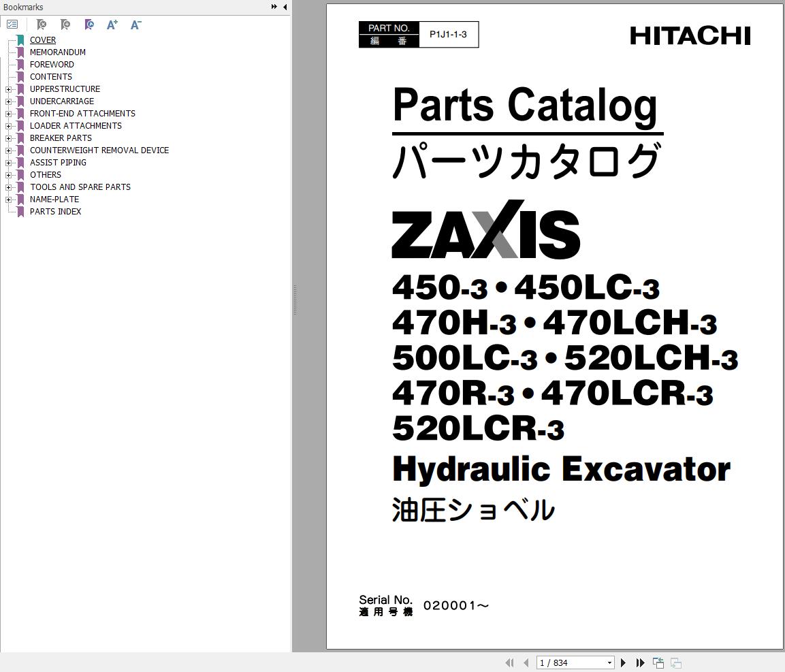Screen dimensions: 785x672
Task: Expand the NAME-PLATE bookmark
Action: pyautogui.click(x=8, y=199)
